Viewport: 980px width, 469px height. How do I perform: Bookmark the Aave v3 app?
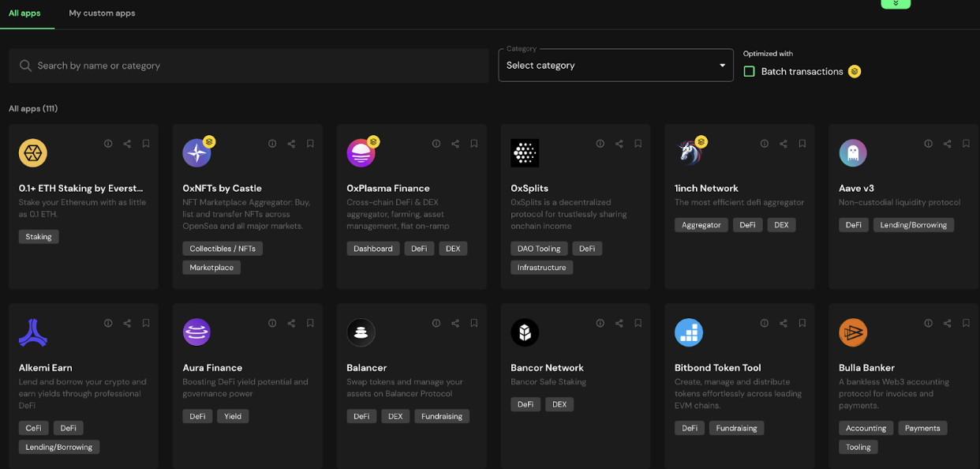click(x=966, y=144)
